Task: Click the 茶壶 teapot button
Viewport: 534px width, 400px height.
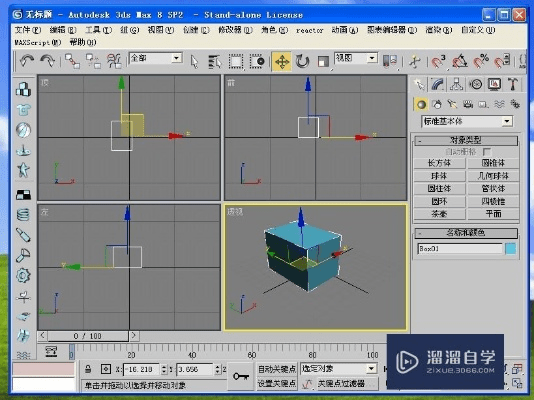Action: pos(439,214)
